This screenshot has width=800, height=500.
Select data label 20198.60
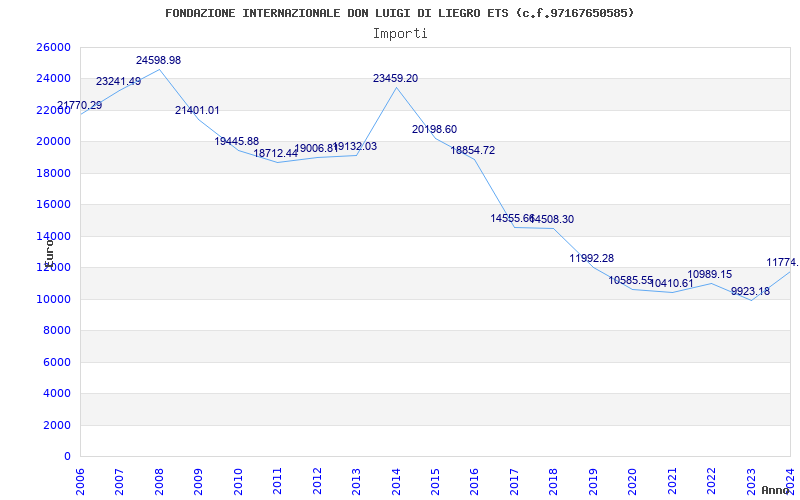435,129
